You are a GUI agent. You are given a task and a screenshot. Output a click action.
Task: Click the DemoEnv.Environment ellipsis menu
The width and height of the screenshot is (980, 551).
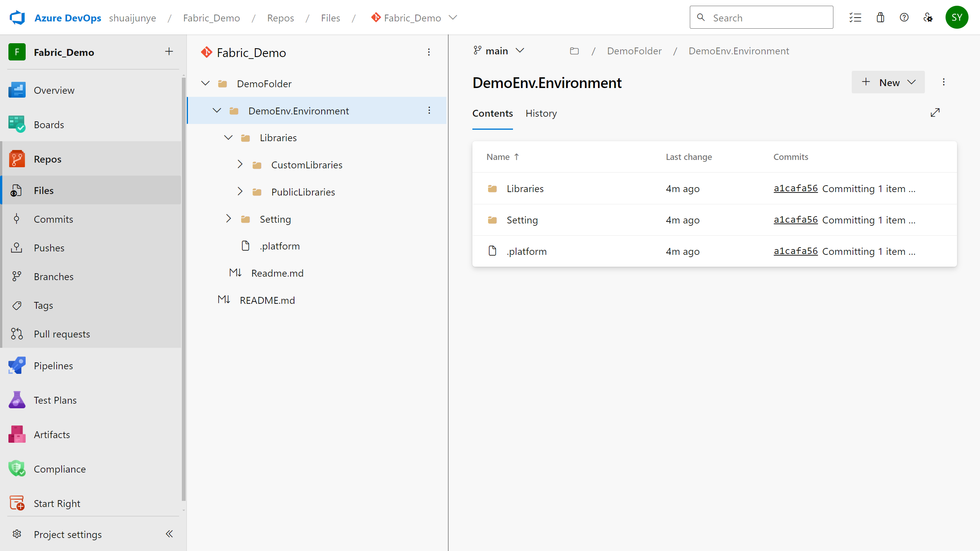pyautogui.click(x=430, y=110)
